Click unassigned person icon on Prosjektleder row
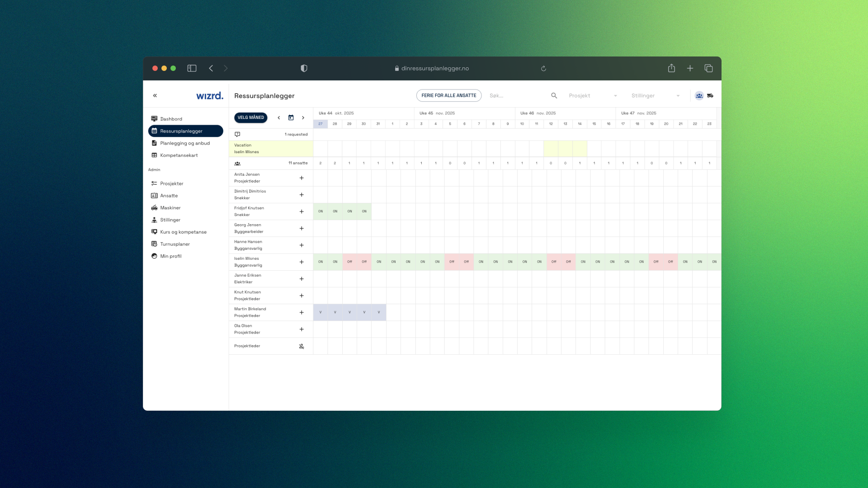Image resolution: width=868 pixels, height=488 pixels. click(302, 347)
